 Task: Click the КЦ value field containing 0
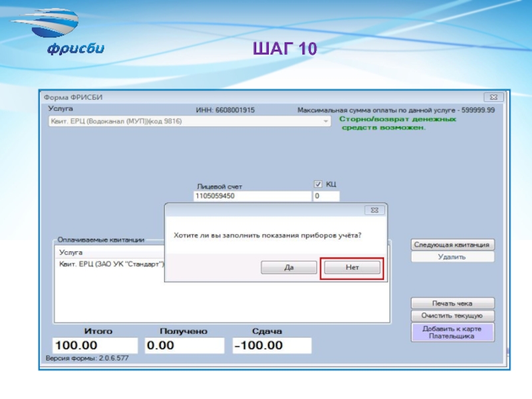coord(326,196)
